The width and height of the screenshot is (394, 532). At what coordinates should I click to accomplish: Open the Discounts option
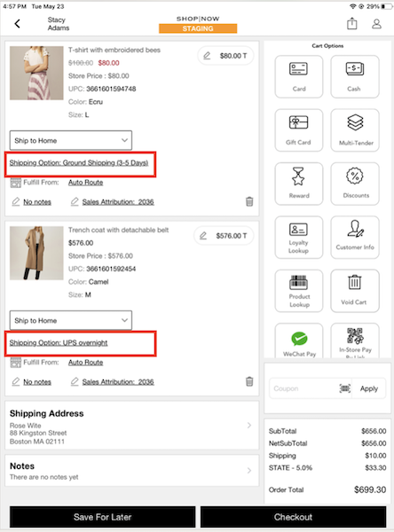click(x=355, y=184)
